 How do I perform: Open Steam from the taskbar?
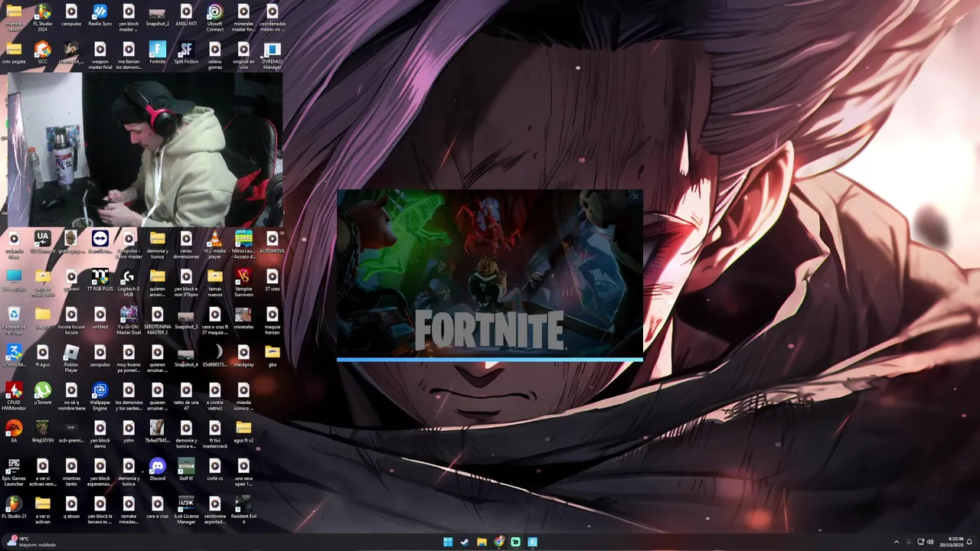[x=465, y=542]
